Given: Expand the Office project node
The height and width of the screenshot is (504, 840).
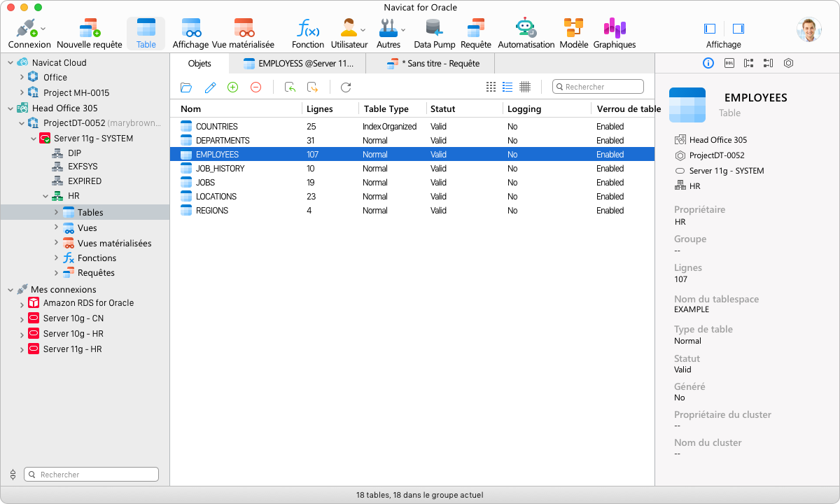Looking at the screenshot, I should [22, 78].
